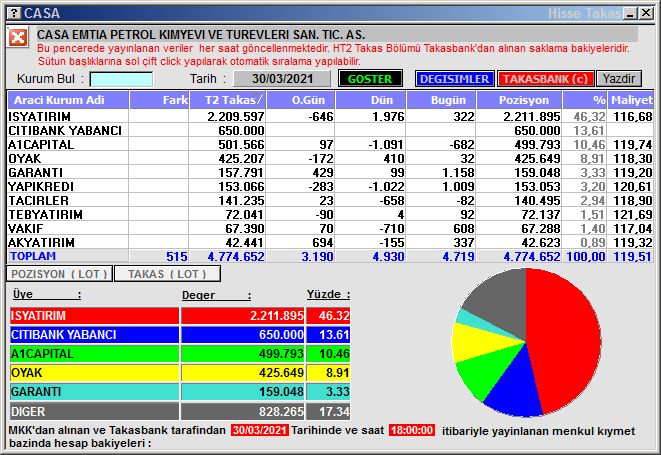The width and height of the screenshot is (661, 455).
Task: Click the TOPLAM totals label
Action: pos(33,256)
